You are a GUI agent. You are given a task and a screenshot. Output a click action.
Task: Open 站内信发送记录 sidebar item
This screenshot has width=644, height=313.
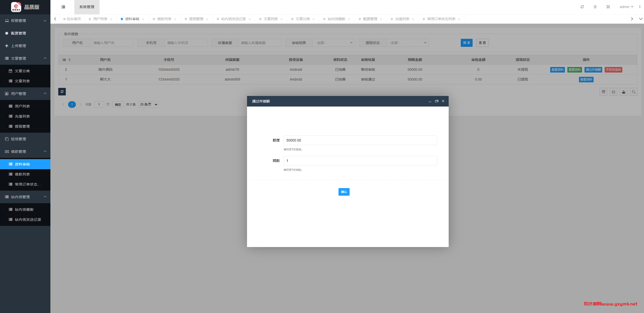coord(25,220)
